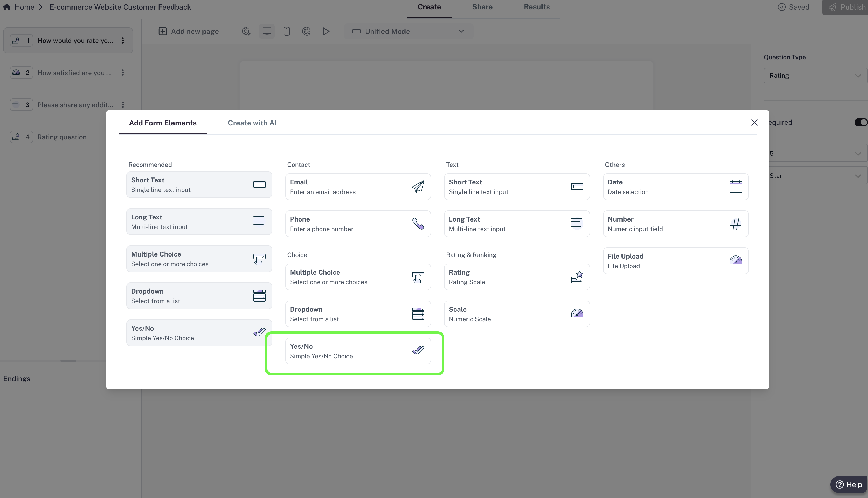
Task: Click the play preview icon
Action: [x=326, y=31]
